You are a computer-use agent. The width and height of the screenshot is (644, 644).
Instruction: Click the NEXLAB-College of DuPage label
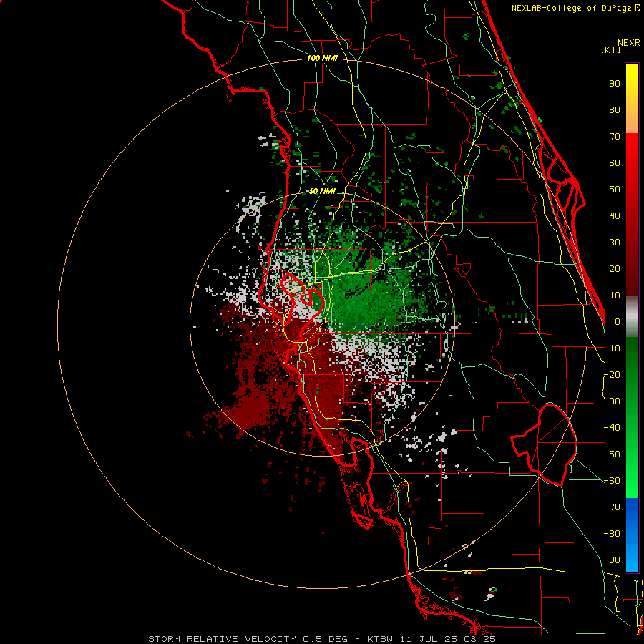pos(576,8)
